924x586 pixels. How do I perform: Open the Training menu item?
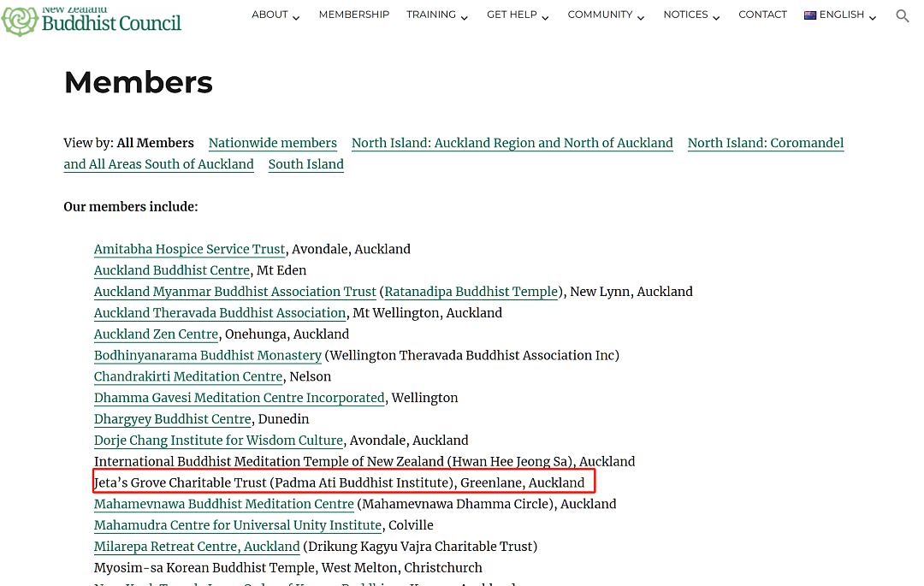430,15
